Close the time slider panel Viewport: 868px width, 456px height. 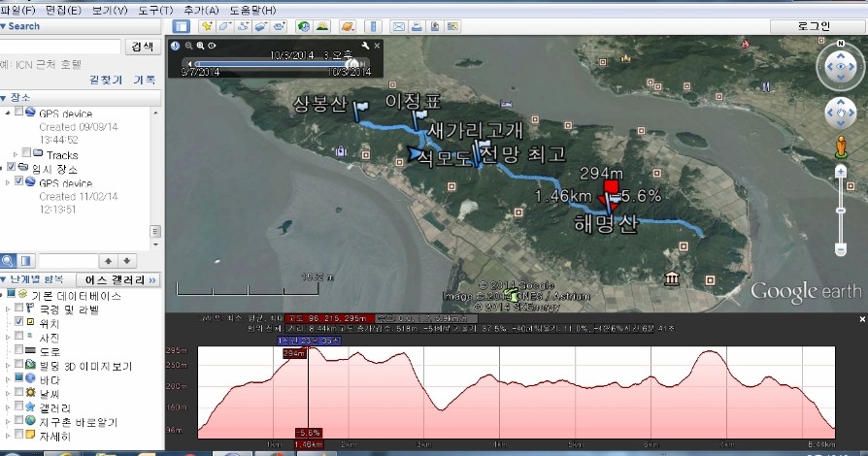[x=377, y=46]
